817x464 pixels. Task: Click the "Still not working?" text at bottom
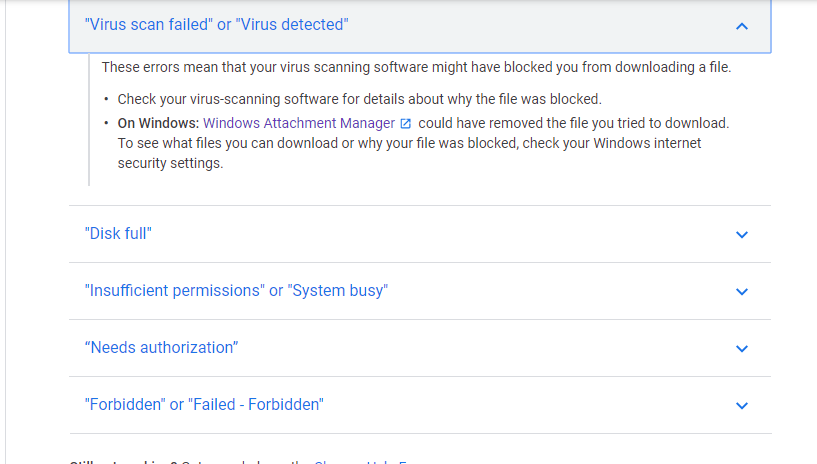click(x=123, y=461)
